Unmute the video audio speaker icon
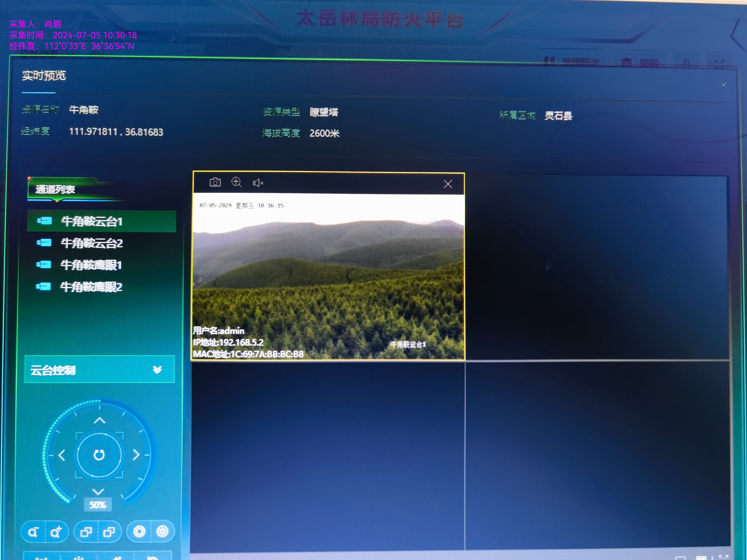The height and width of the screenshot is (560, 747). [x=258, y=183]
